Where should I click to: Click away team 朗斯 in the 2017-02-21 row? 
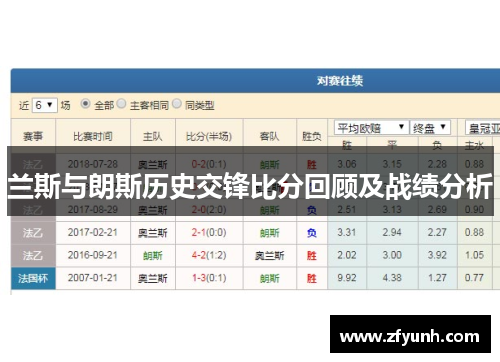click(270, 233)
